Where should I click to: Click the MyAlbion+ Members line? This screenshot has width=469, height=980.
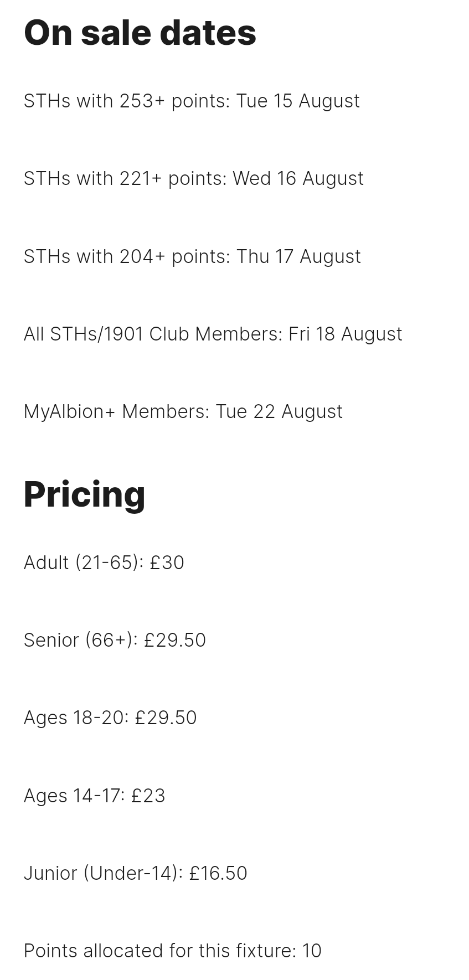coord(183,412)
